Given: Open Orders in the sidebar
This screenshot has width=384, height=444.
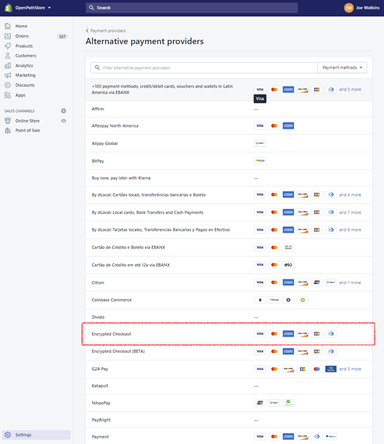Looking at the screenshot, I should [x=22, y=36].
